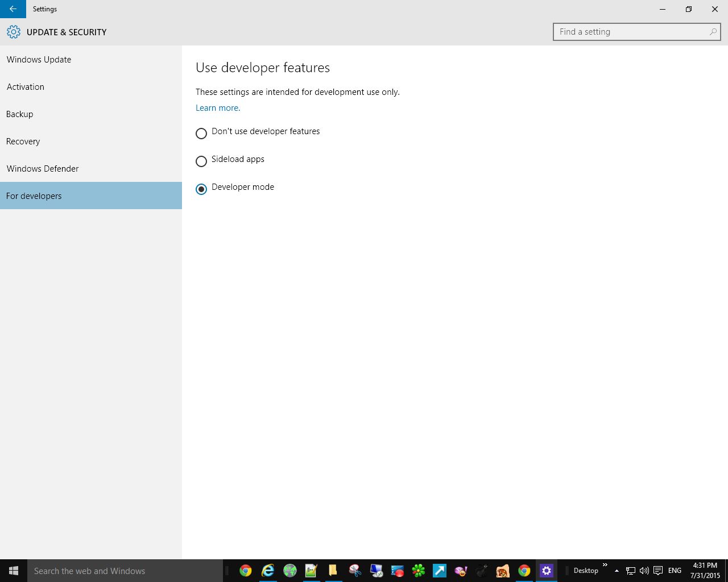Open Internet Explorer from the taskbar
The image size is (728, 582).
point(267,571)
